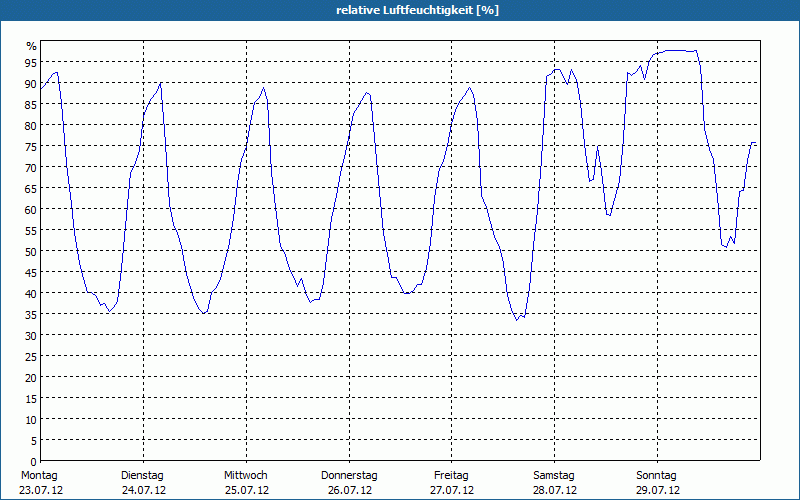Select the date '29.07.12'
800x500 pixels.
point(658,490)
